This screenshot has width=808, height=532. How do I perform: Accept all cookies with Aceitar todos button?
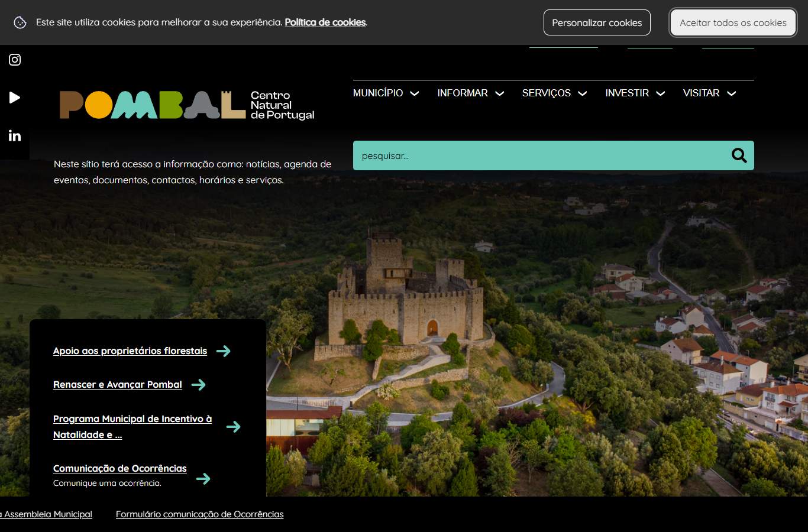point(733,22)
